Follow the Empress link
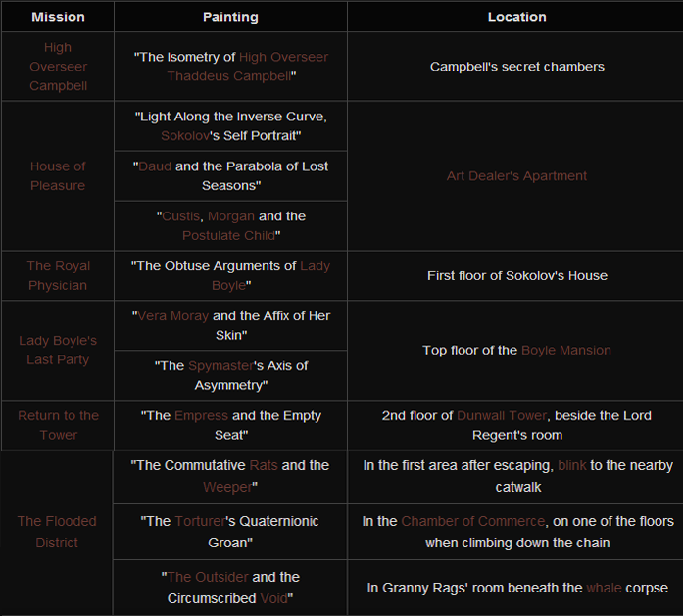Screen dimensions: 683x616 [x=201, y=416]
